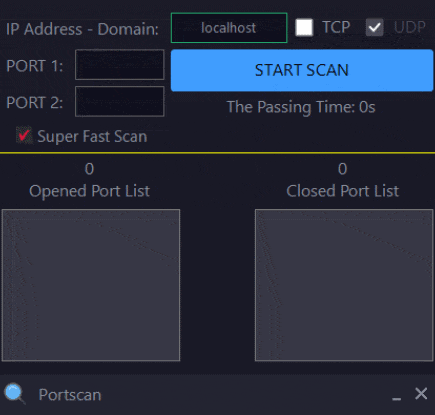
Task: Select the Closed Port List box
Action: (344, 285)
